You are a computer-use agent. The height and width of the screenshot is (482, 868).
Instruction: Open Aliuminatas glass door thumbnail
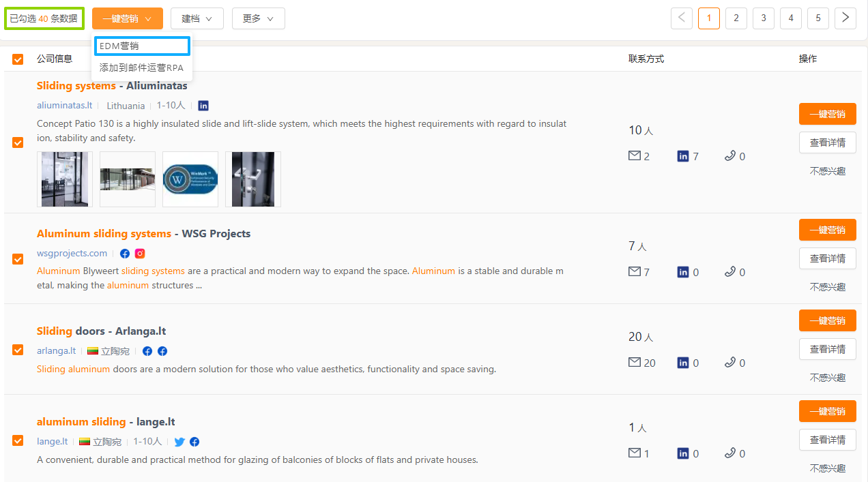65,179
